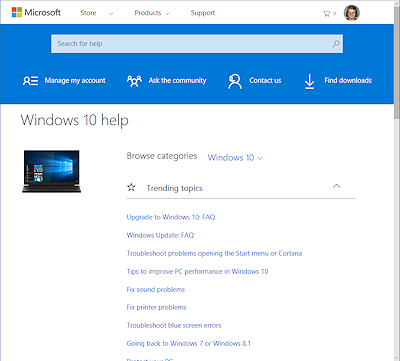Click the Windows 10 laptop thumbnail
The image size is (400, 361).
[x=51, y=171]
